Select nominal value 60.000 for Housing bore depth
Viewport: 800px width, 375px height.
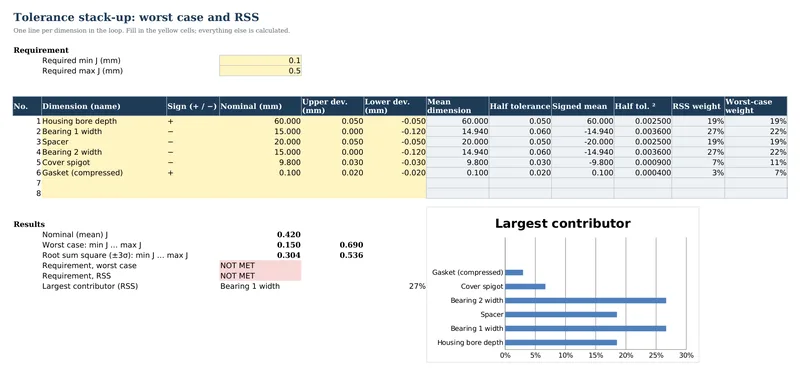click(x=260, y=121)
